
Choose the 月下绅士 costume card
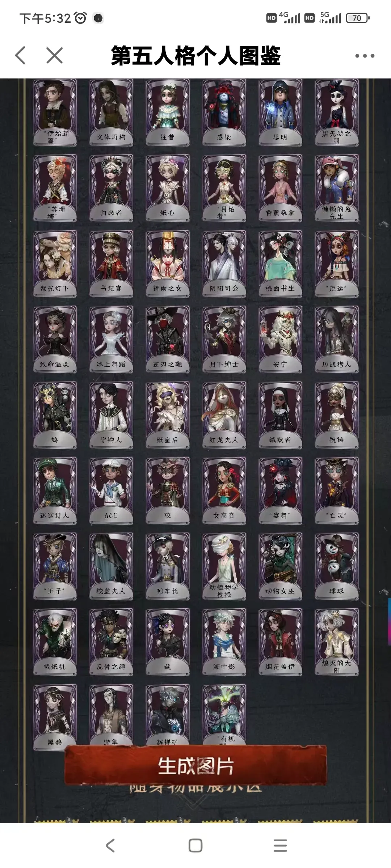point(224,339)
